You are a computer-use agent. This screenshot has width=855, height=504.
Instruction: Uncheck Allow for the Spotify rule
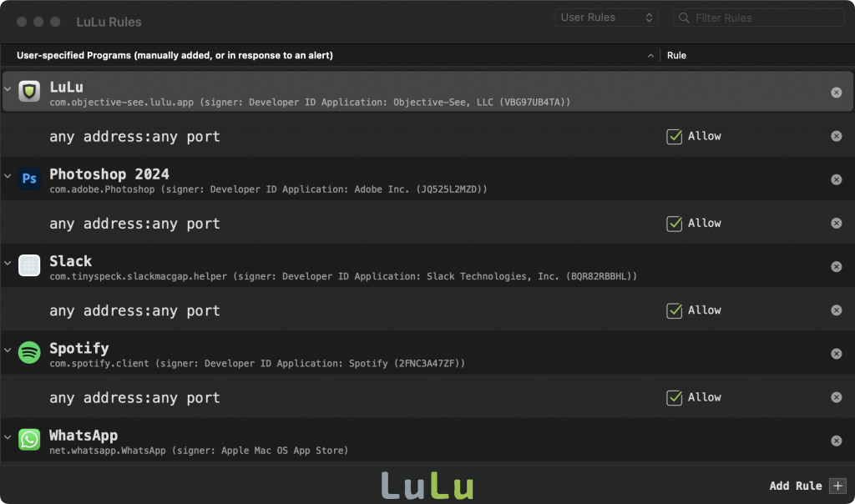click(x=674, y=398)
